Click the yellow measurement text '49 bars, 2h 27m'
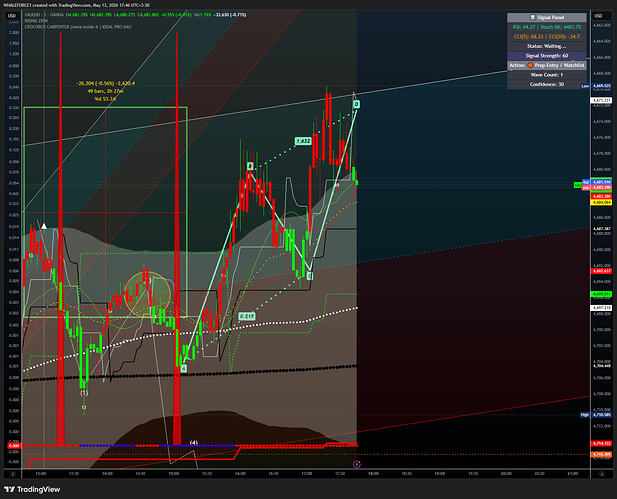Screen dimensions: 617x499 (105, 91)
